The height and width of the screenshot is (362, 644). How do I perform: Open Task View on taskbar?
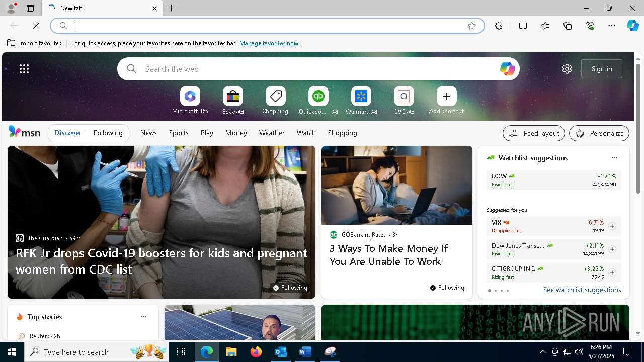click(181, 352)
